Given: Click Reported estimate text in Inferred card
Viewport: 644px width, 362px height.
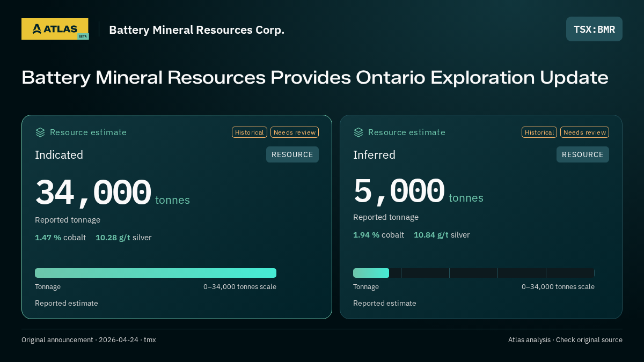Looking at the screenshot, I should pos(385,304).
